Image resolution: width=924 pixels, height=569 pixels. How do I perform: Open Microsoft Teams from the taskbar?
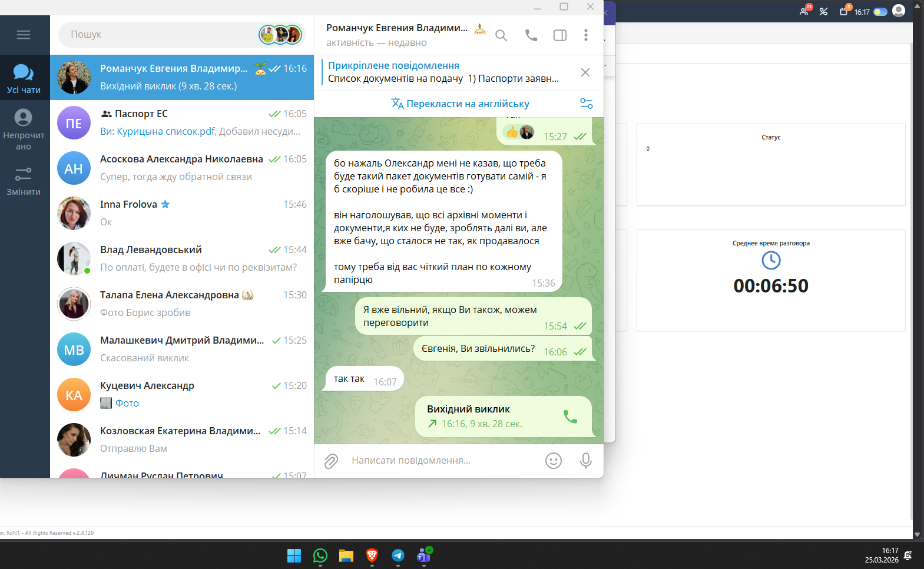tap(424, 555)
